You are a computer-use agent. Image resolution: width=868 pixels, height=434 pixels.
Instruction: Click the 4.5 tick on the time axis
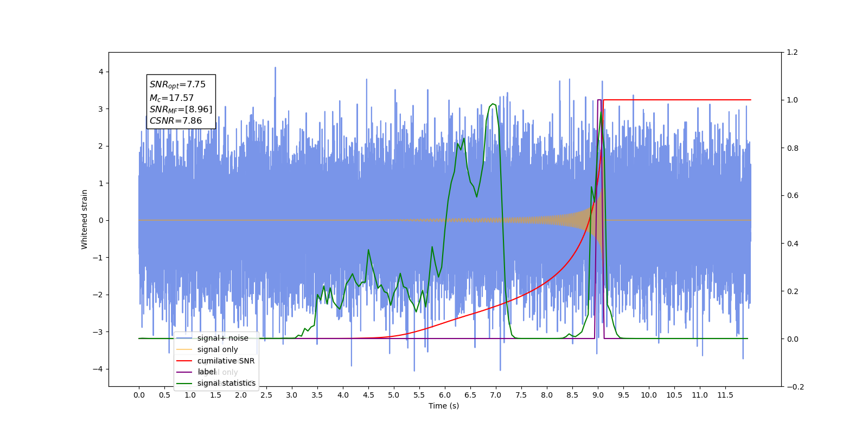(368, 395)
